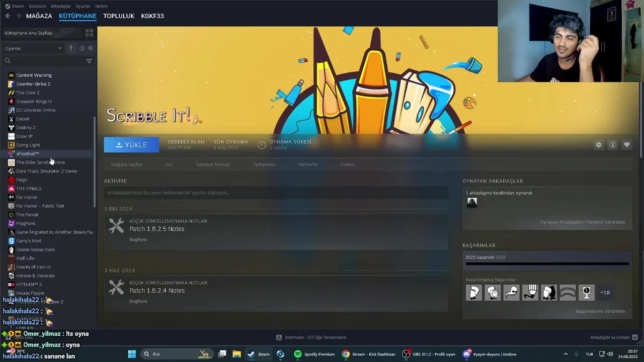
Task: Click the forward navigation arrow
Action: (x=19, y=16)
